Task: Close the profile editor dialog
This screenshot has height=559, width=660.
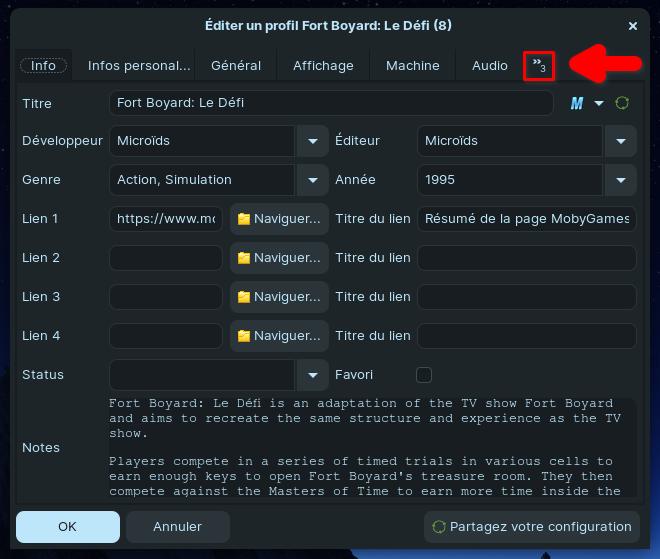Action: (x=632, y=26)
